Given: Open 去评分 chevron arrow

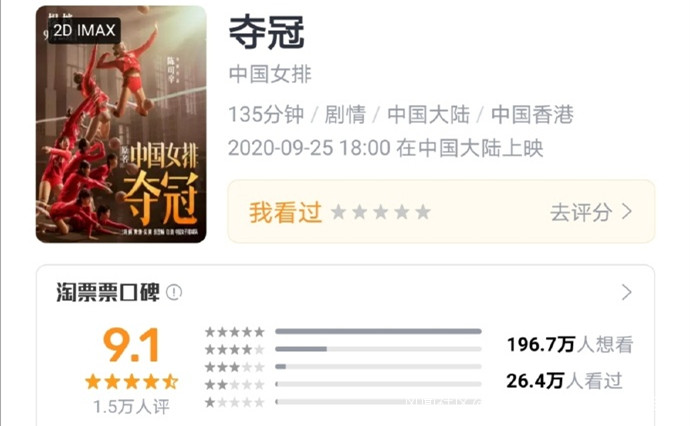Looking at the screenshot, I should click(627, 212).
